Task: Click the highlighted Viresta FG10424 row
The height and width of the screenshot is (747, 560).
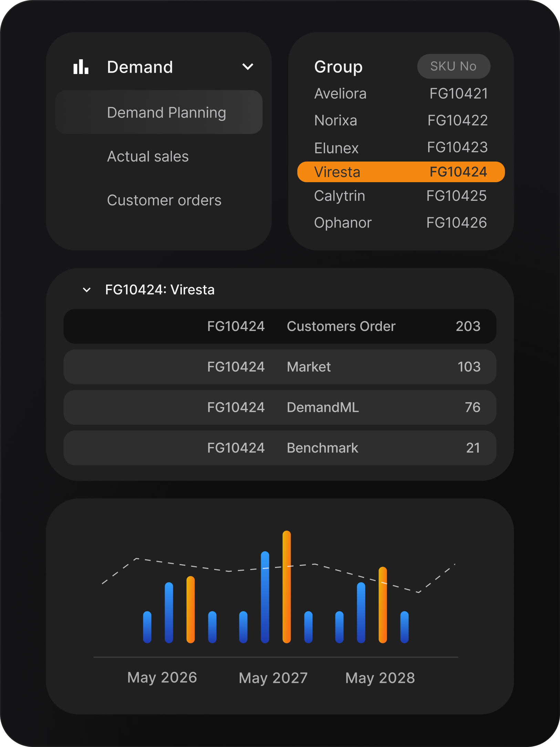Action: click(401, 172)
